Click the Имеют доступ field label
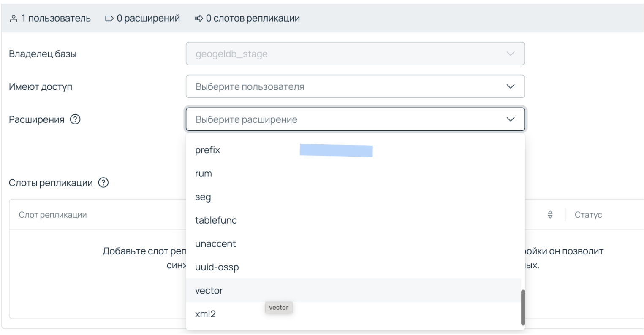This screenshot has height=335, width=644. click(41, 87)
